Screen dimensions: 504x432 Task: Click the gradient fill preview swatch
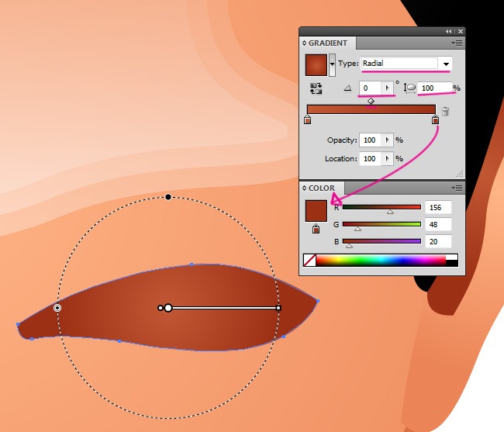tap(316, 64)
